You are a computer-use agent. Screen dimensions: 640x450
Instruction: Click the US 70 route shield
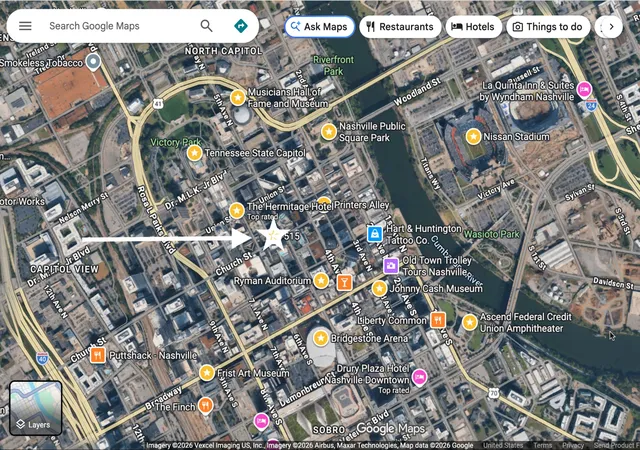pyautogui.click(x=493, y=394)
